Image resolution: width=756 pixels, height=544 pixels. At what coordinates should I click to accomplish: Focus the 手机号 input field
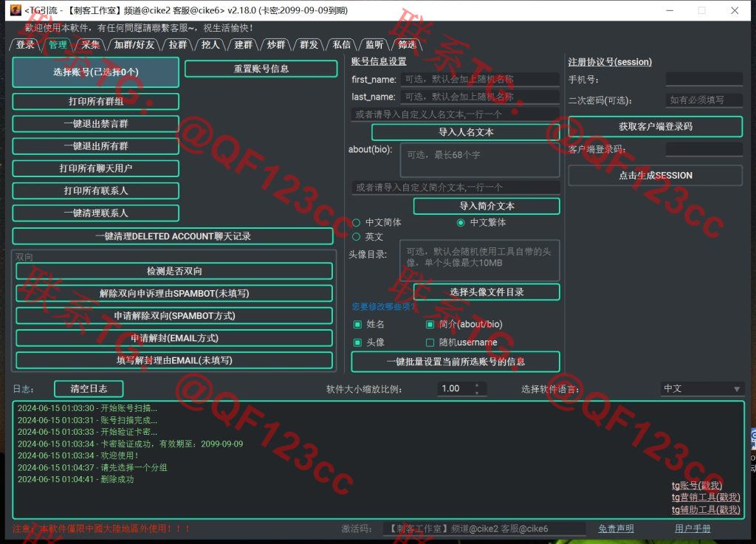[x=704, y=79]
